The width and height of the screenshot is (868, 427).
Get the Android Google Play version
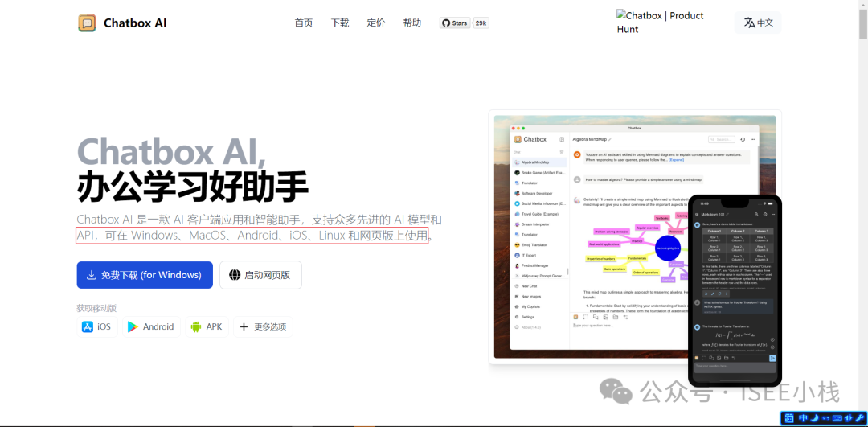[x=151, y=326]
